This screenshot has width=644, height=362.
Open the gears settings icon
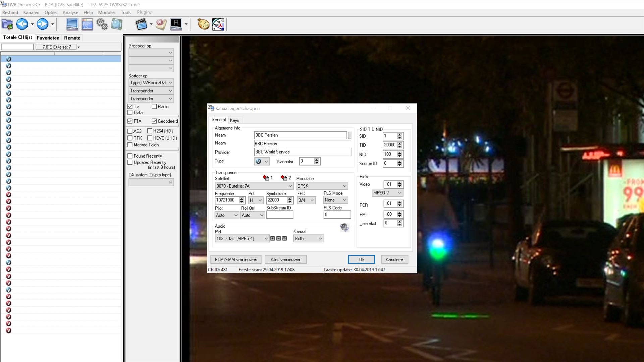tap(102, 24)
